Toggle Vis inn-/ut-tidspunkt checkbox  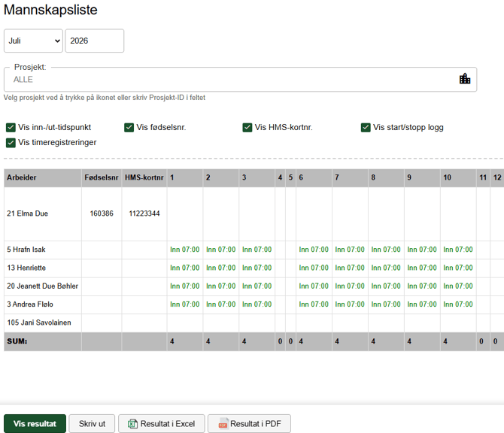point(11,128)
